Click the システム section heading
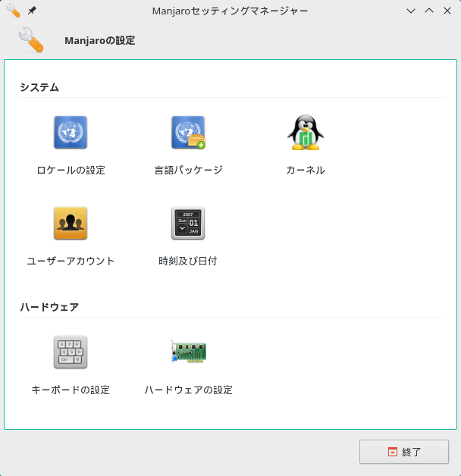Viewport: 461px width, 476px height. tap(39, 87)
